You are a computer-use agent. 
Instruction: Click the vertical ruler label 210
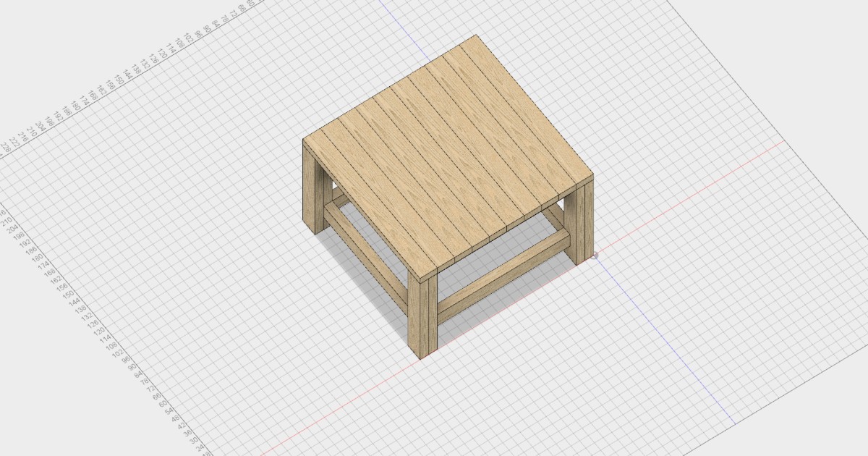[6, 220]
